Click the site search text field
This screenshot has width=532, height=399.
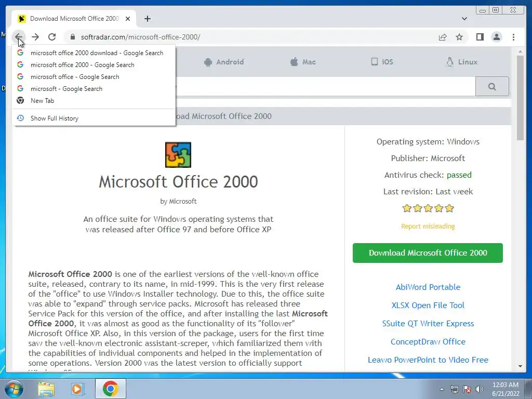(325, 87)
